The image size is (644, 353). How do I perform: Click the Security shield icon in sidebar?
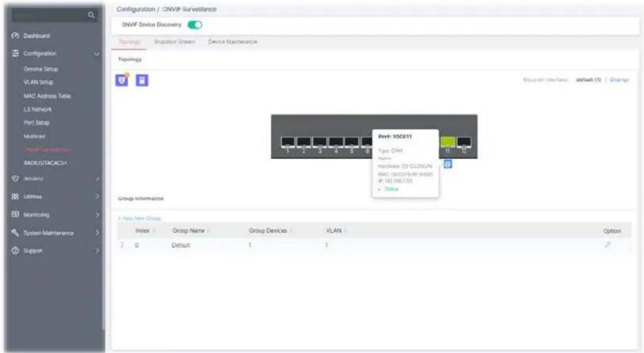pos(15,178)
